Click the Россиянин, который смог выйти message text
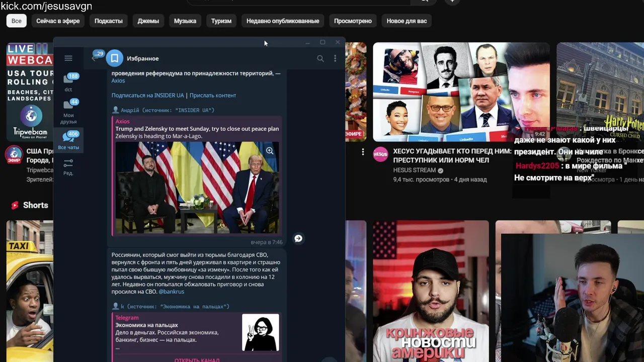 pos(196,273)
